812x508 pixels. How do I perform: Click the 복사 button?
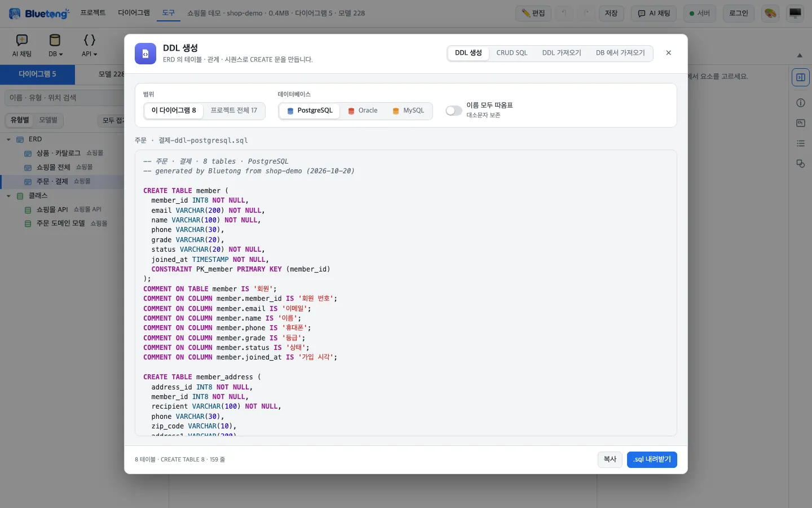tap(610, 459)
